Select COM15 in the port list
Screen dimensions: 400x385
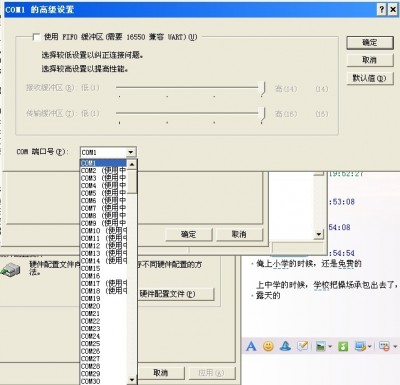coord(104,268)
